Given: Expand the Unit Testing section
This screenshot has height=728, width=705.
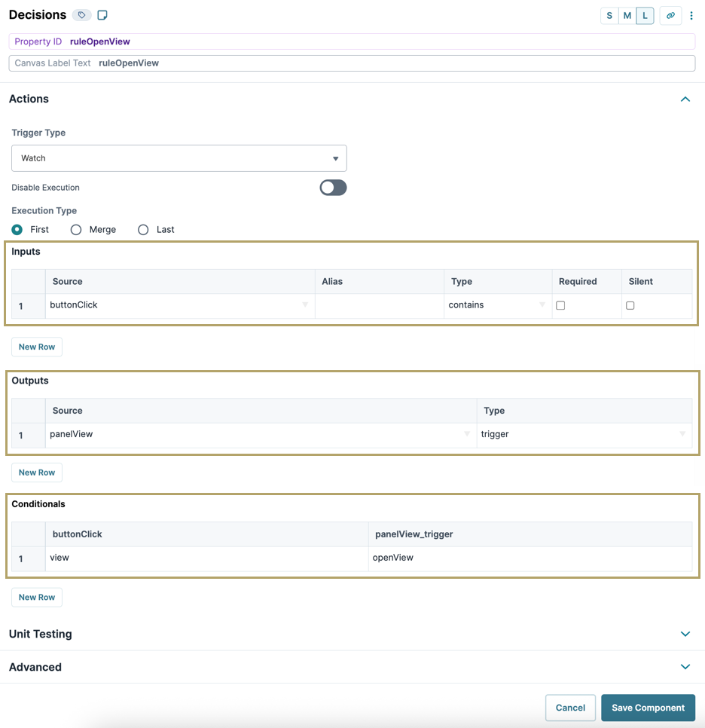Looking at the screenshot, I should click(x=685, y=634).
